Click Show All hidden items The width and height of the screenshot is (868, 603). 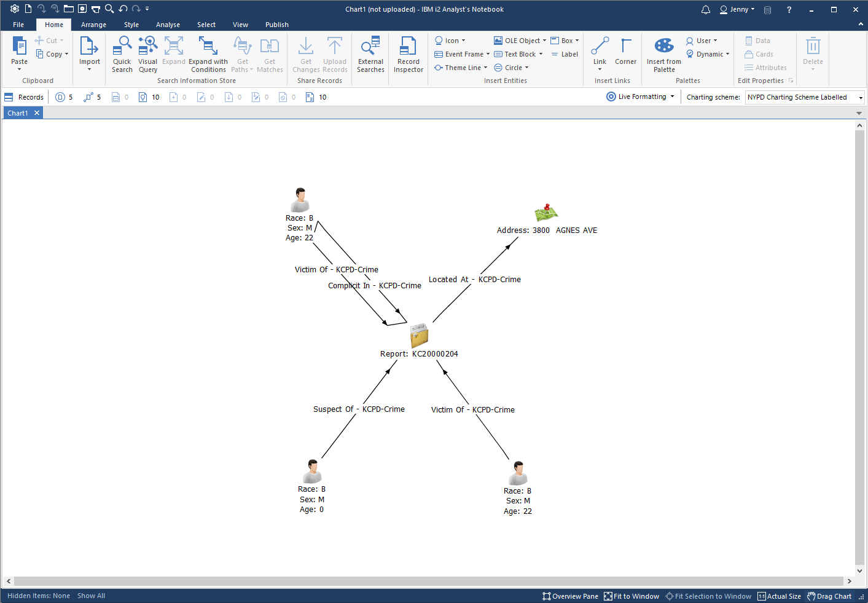(x=91, y=596)
